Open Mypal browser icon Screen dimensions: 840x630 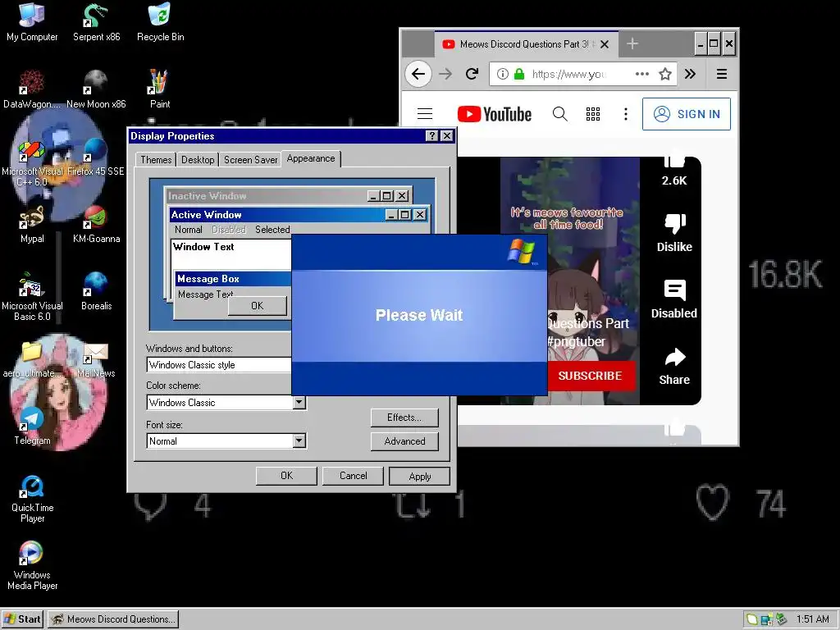point(32,224)
